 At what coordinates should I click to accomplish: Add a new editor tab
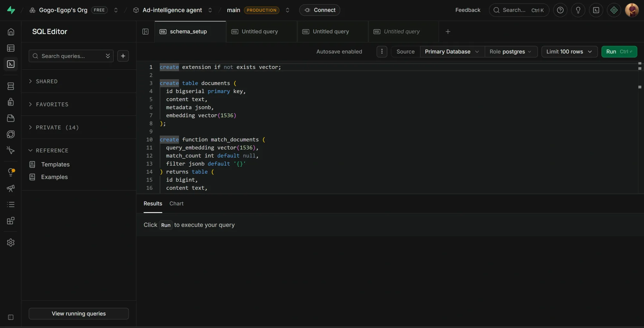448,32
